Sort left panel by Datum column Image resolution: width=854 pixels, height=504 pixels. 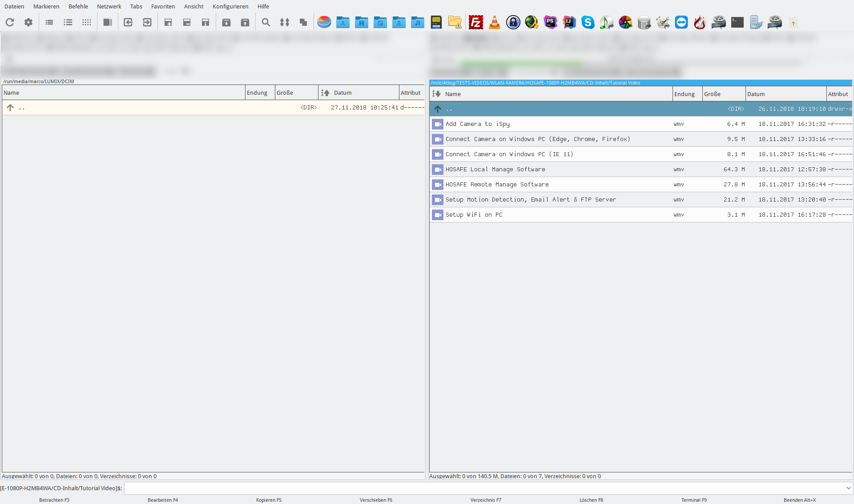(x=359, y=93)
